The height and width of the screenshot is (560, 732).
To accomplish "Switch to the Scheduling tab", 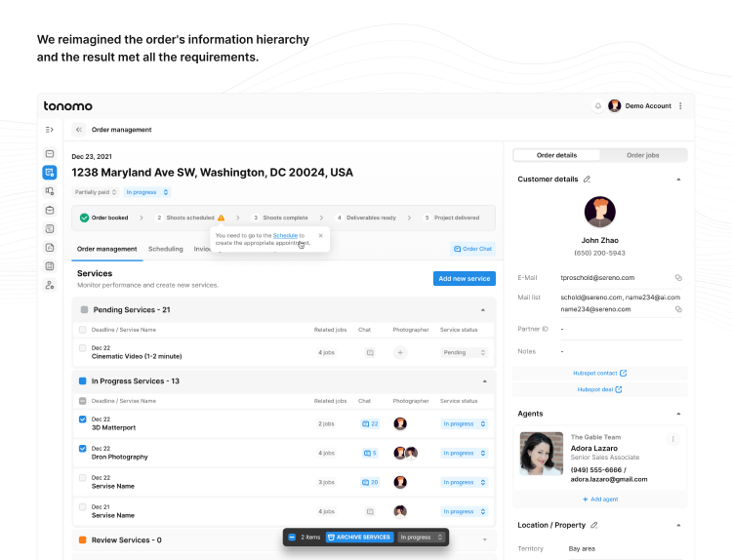I will [x=165, y=249].
